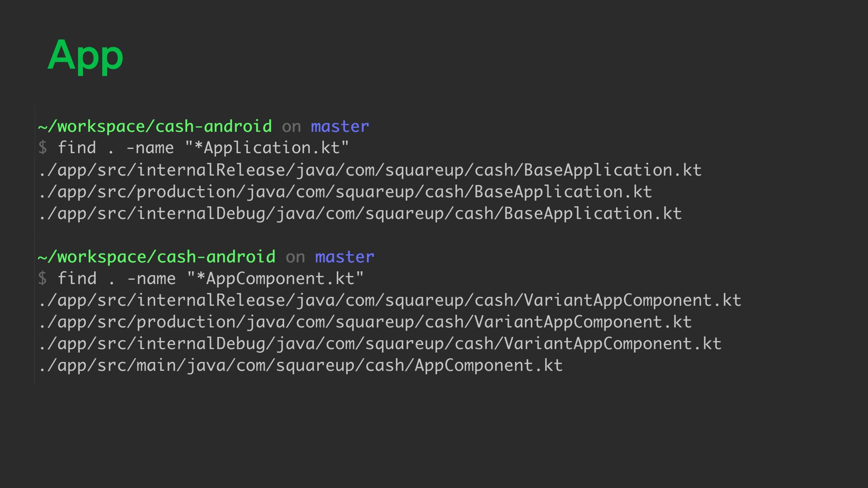Click the production VariantAppComponent.kt result line

365,322
